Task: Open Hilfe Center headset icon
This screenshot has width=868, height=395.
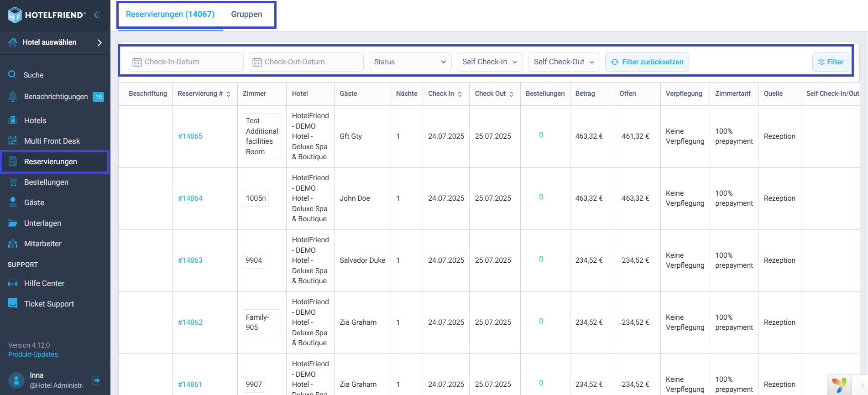Action: (x=13, y=283)
